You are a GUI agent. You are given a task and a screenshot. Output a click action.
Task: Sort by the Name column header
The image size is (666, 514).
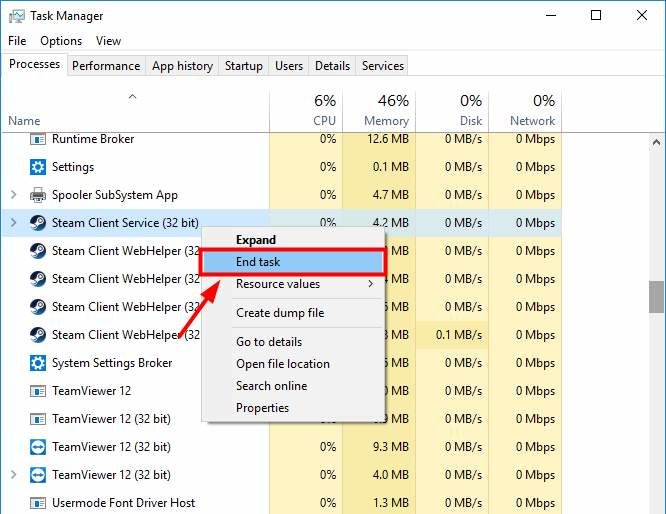tap(135, 110)
